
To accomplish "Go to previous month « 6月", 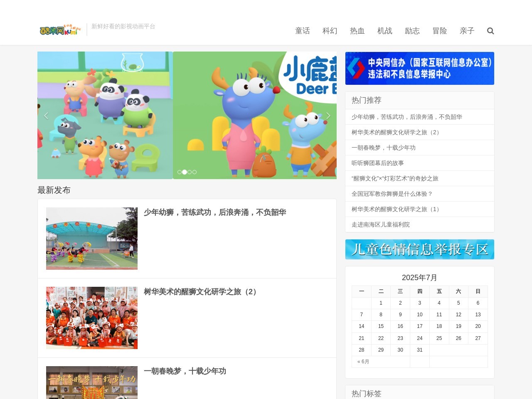I will point(363,362).
